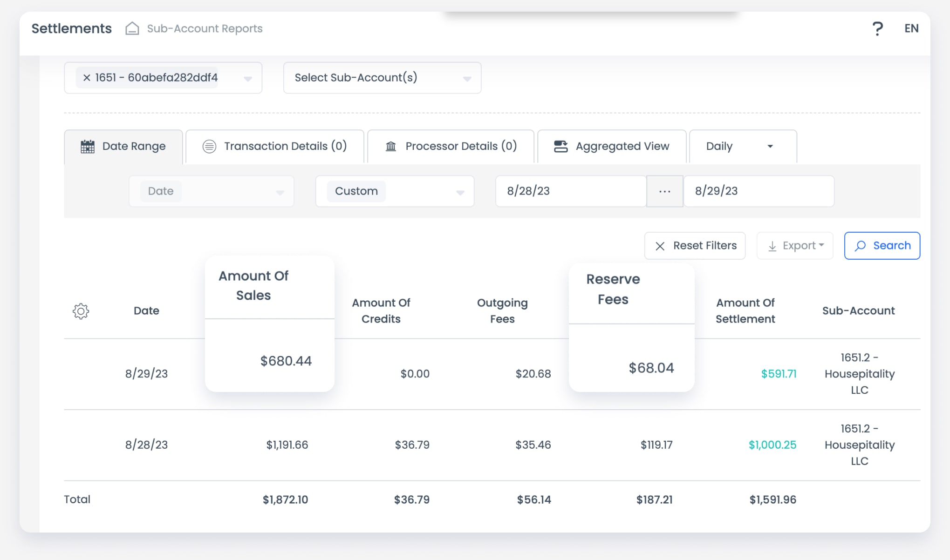Click Reset Filters button
Image resolution: width=950 pixels, height=560 pixels.
695,246
